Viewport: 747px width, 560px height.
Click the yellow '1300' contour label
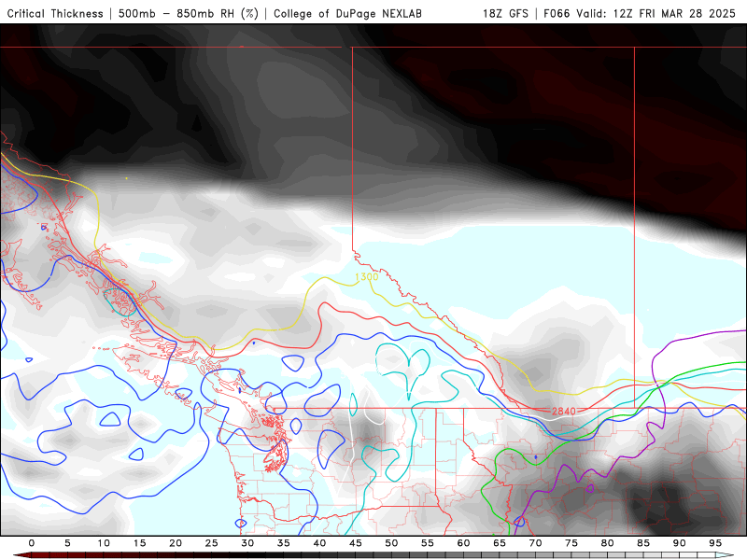pos(367,276)
